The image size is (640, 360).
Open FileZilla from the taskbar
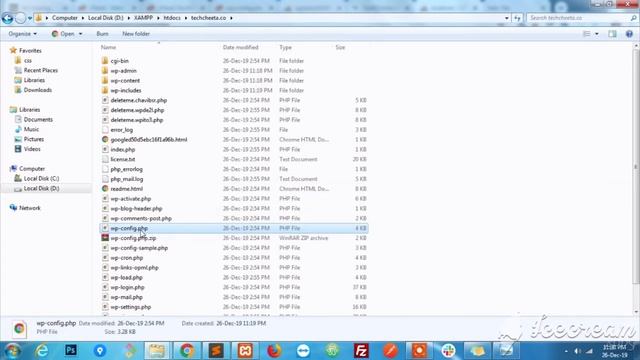click(x=361, y=350)
